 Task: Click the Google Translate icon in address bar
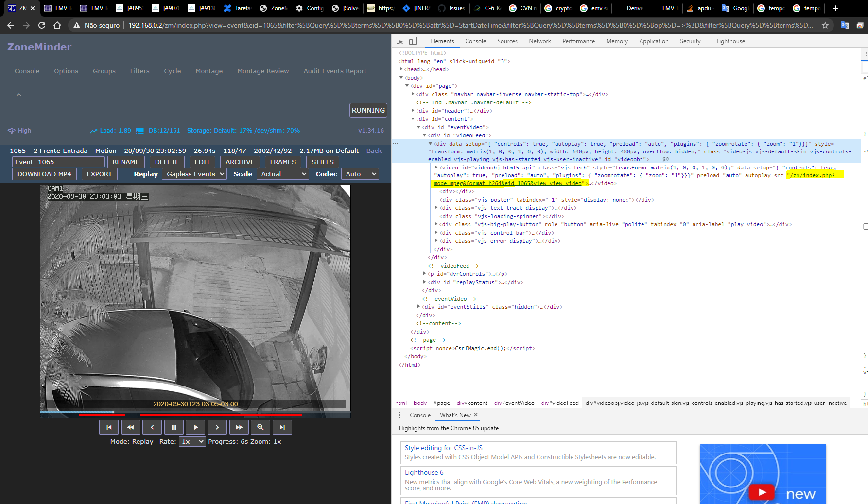click(x=845, y=25)
